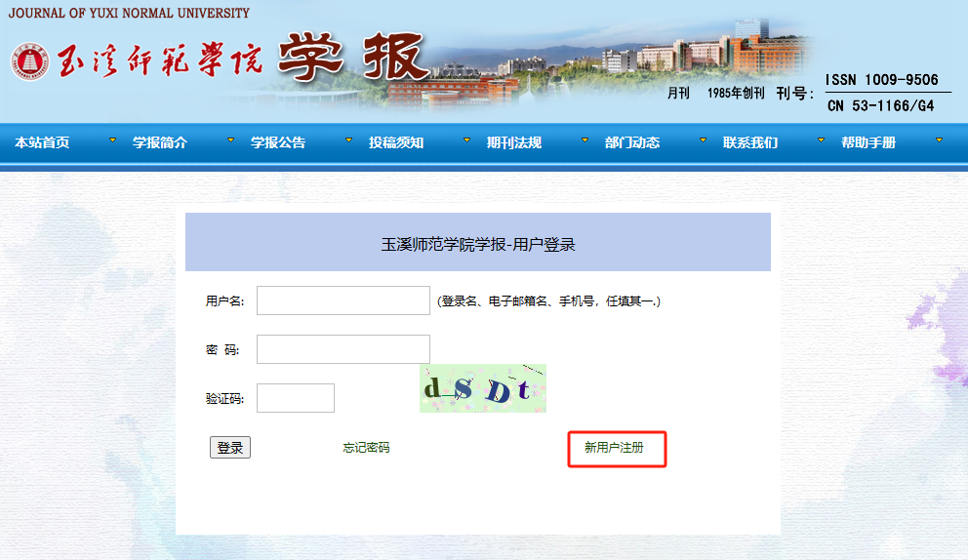Expand dropdown arrow next to 部门动态
The width and height of the screenshot is (968, 560).
pyautogui.click(x=703, y=140)
